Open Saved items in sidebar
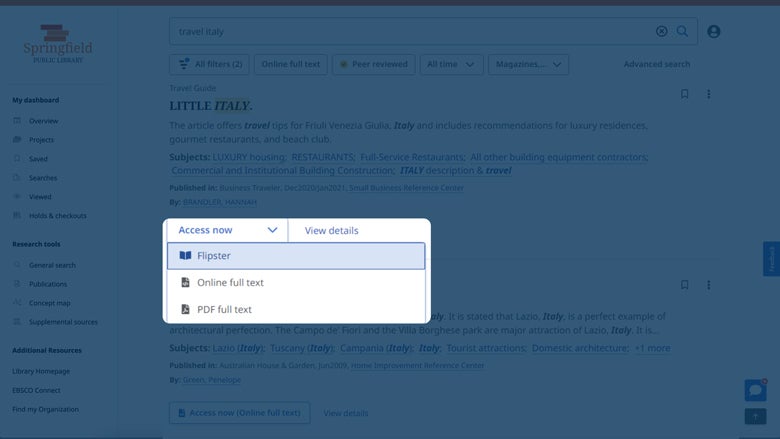780x439 pixels. pos(38,159)
